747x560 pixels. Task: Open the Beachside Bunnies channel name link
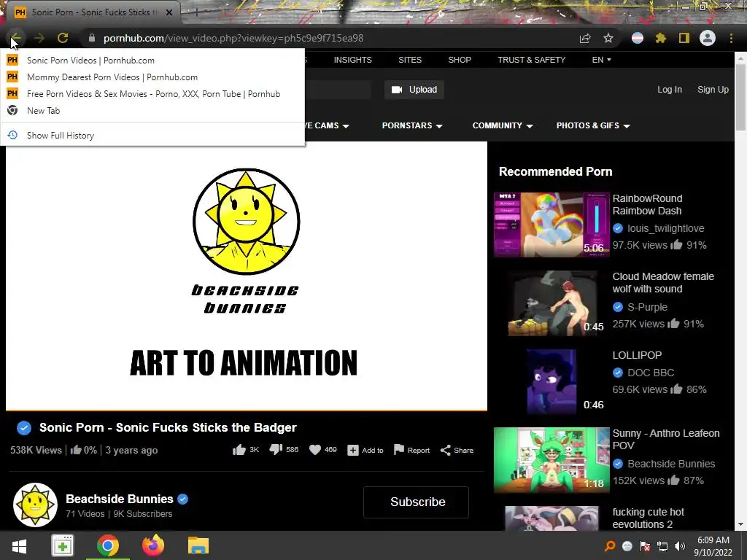(x=119, y=499)
